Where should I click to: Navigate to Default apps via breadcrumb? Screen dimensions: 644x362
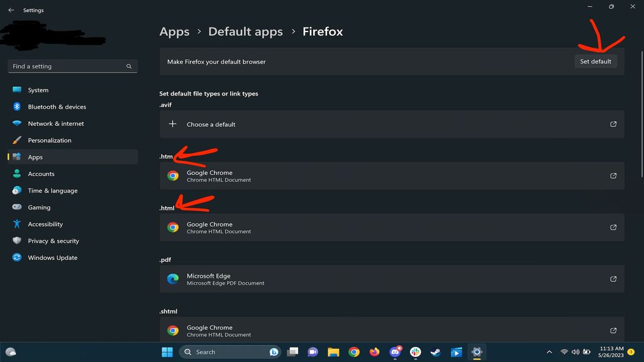[x=245, y=31]
